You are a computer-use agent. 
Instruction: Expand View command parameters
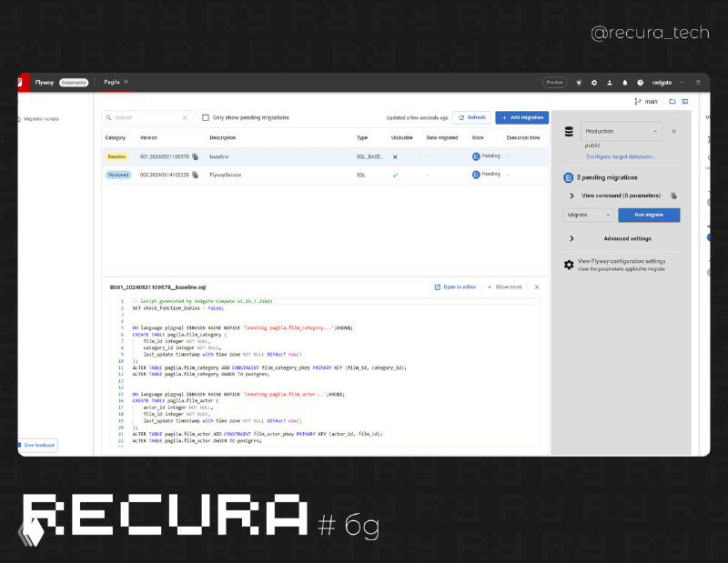click(571, 196)
